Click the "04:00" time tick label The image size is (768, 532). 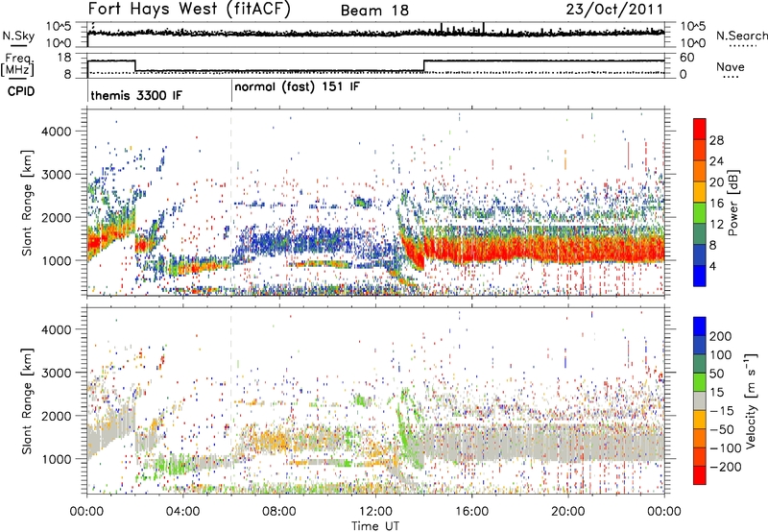tap(182, 512)
